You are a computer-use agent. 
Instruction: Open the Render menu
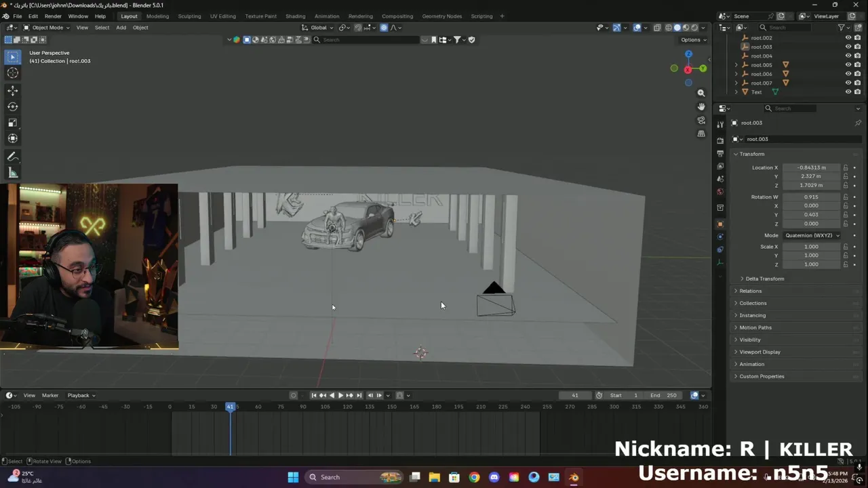point(53,16)
